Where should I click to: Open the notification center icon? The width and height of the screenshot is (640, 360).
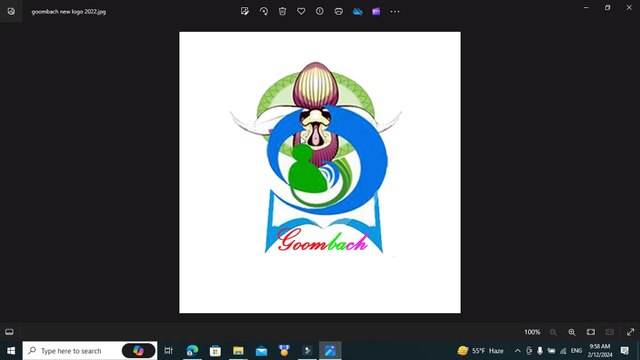click(625, 351)
